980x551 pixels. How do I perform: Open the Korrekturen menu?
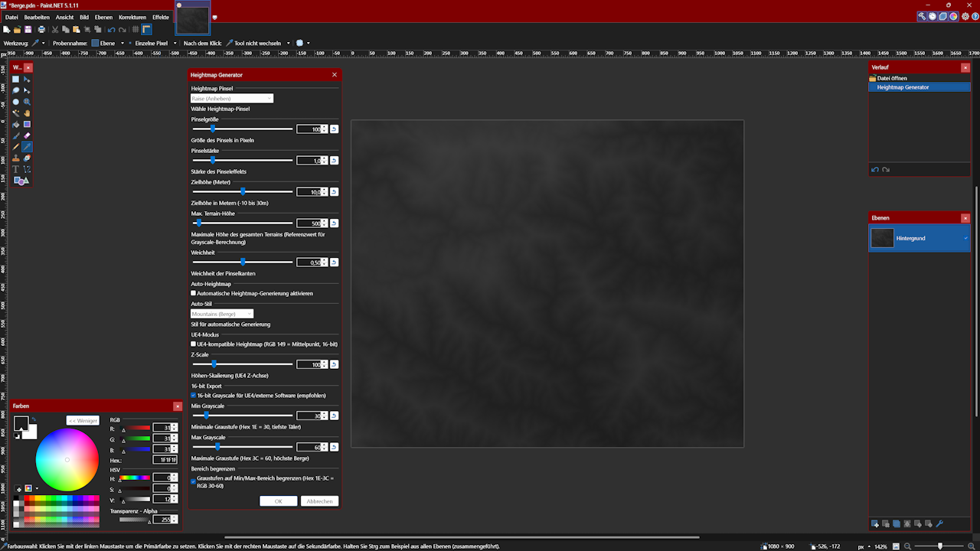132,17
